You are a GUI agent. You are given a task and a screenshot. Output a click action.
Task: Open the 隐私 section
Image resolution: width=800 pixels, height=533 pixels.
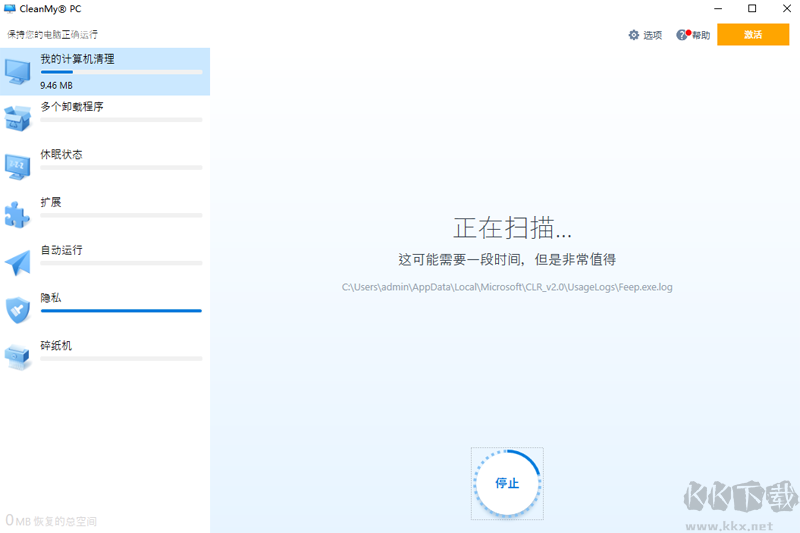105,311
